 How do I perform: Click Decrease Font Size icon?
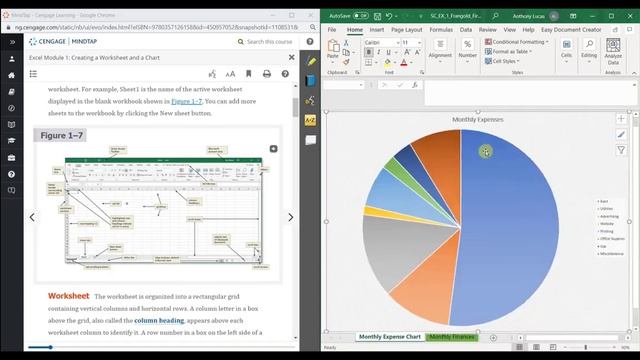(x=417, y=52)
